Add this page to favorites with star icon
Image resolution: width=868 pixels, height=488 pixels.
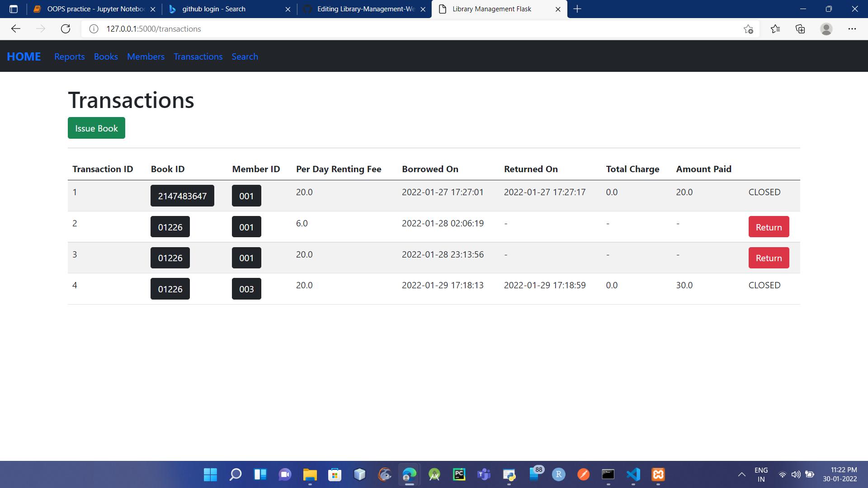(749, 28)
